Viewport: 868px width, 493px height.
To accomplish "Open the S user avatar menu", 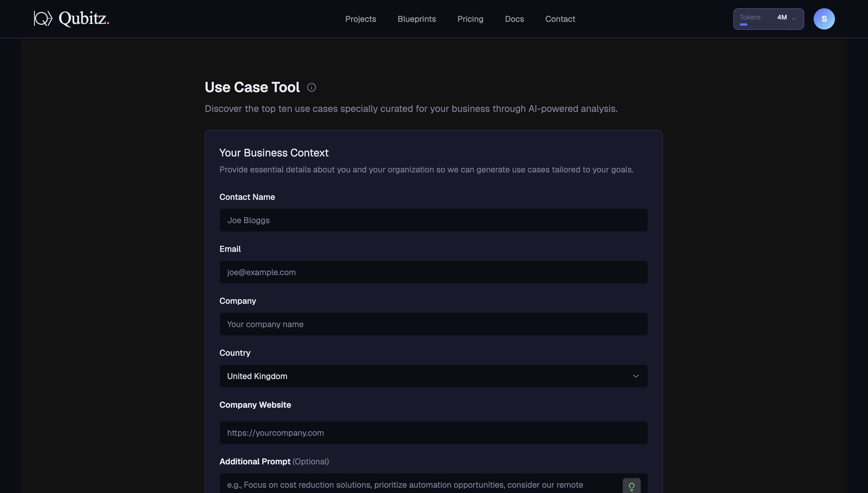I will coord(824,19).
